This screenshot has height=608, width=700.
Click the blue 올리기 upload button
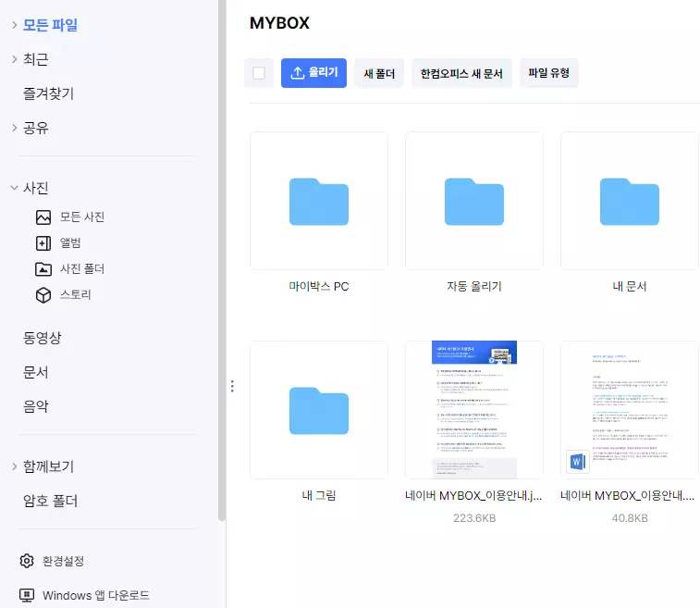pos(313,73)
